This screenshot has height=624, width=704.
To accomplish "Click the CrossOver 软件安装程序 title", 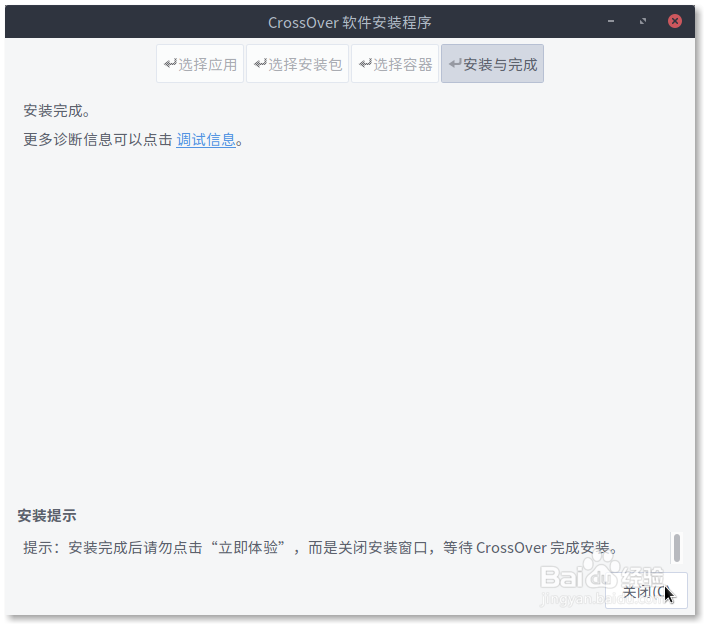I will (x=350, y=22).
